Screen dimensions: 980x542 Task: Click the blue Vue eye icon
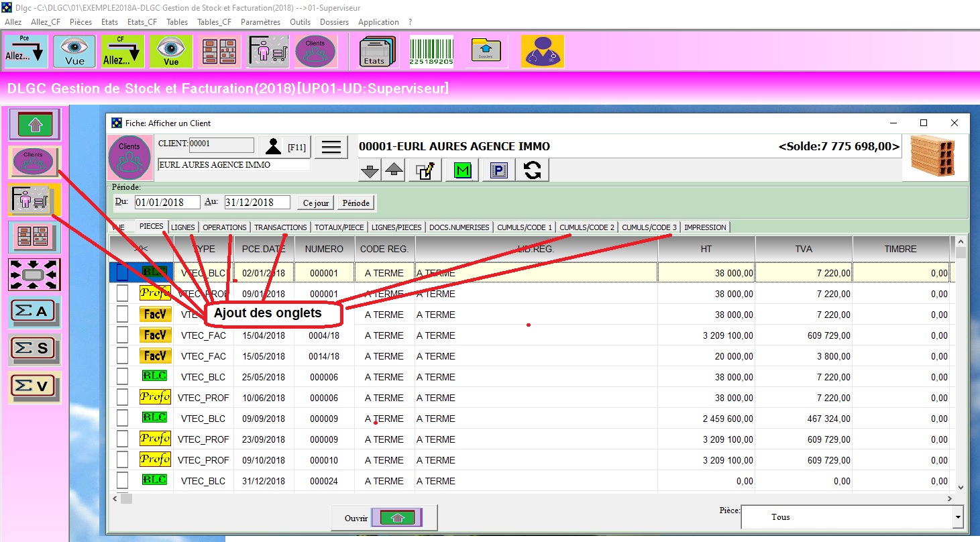[74, 51]
